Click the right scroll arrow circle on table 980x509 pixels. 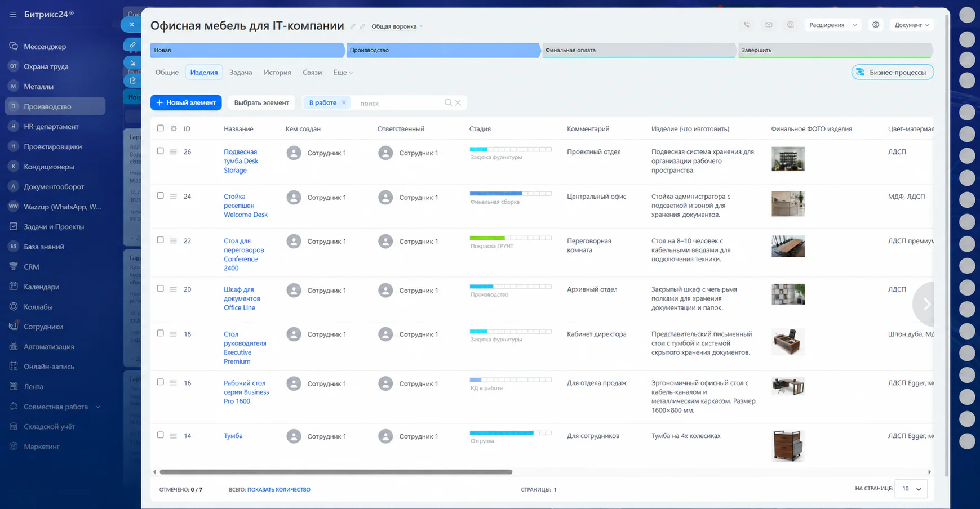click(925, 304)
